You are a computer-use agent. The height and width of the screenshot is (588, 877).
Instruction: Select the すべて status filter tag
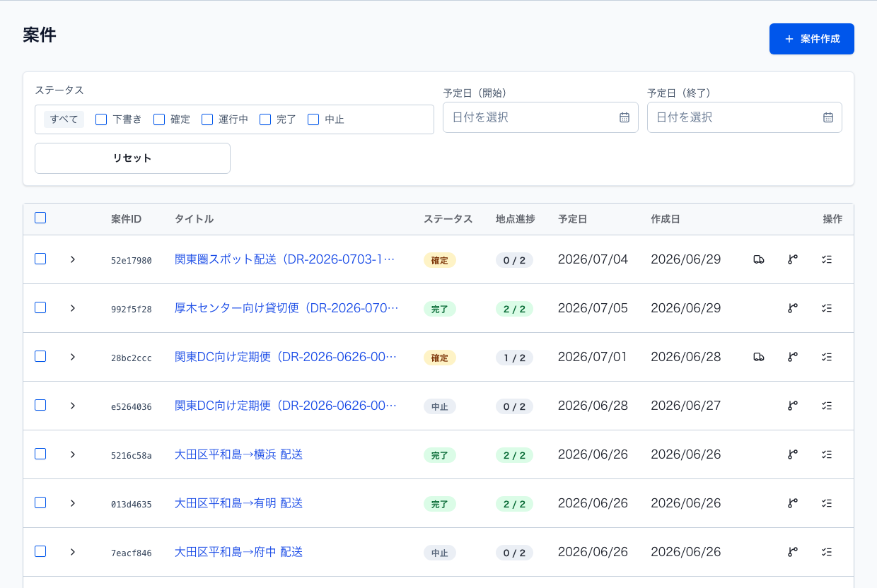pos(64,119)
